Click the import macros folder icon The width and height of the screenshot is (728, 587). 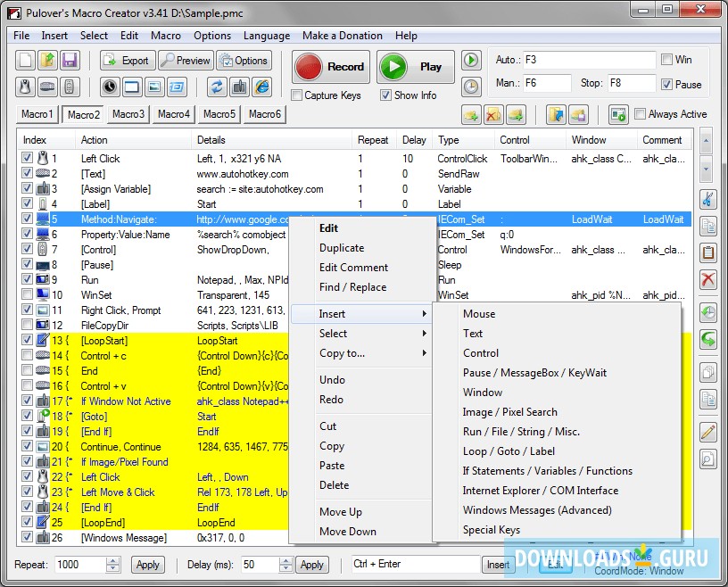(x=556, y=114)
